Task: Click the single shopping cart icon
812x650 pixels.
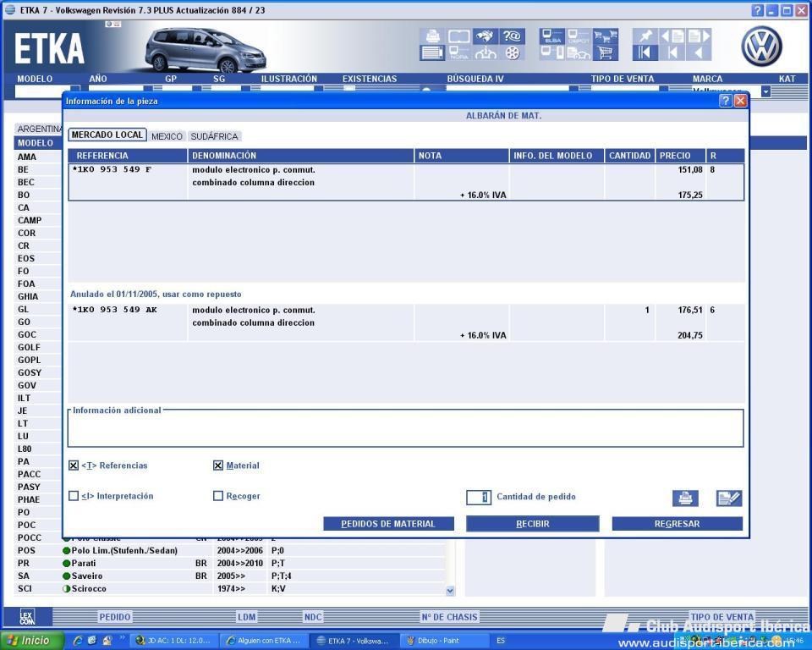Action: [605, 52]
